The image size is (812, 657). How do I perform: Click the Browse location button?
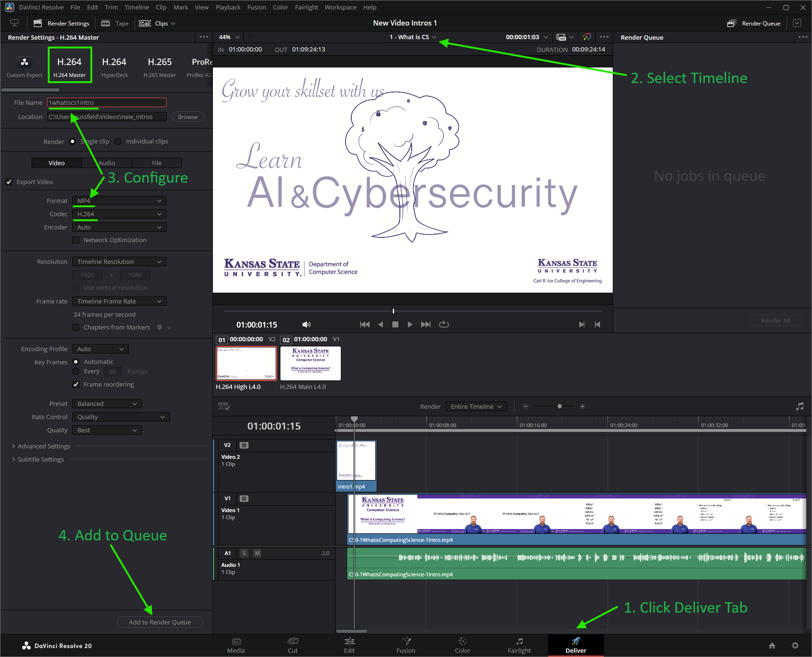pos(188,117)
